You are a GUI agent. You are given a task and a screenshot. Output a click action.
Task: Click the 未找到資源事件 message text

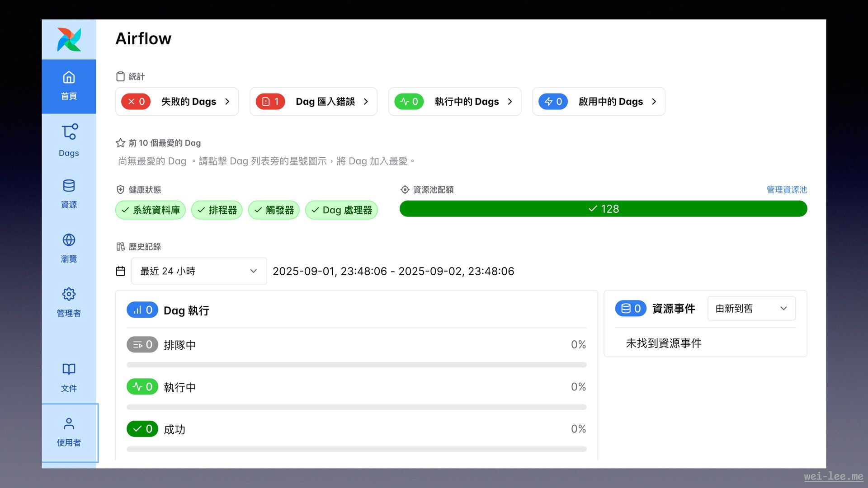tap(664, 343)
